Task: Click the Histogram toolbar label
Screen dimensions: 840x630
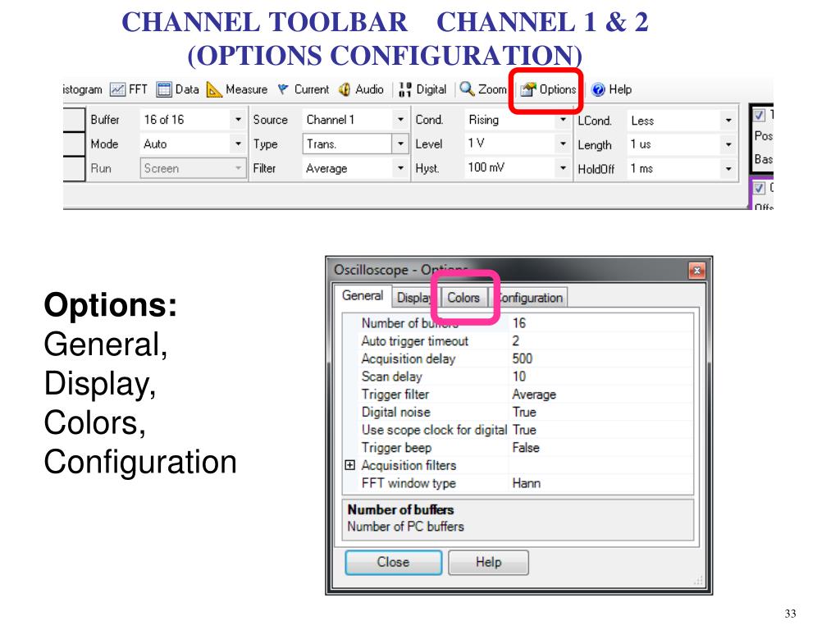Action: click(83, 89)
